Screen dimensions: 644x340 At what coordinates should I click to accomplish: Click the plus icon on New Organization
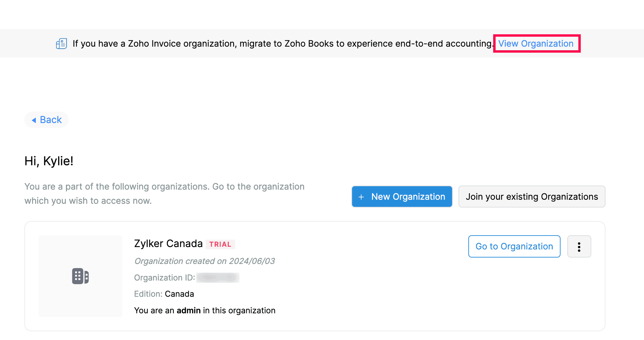(x=361, y=197)
